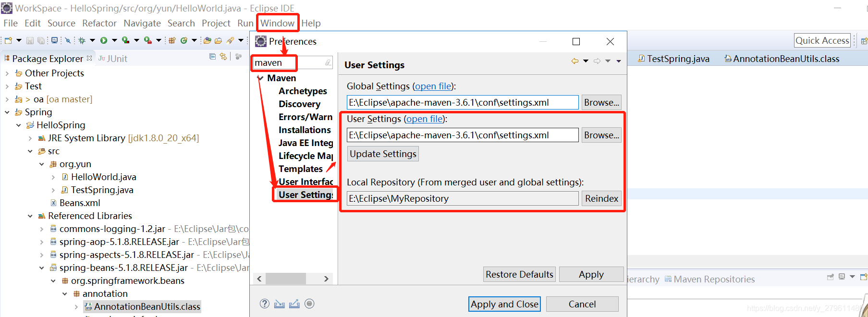
Task: Open the Preferences view menu triangle
Action: (x=619, y=61)
